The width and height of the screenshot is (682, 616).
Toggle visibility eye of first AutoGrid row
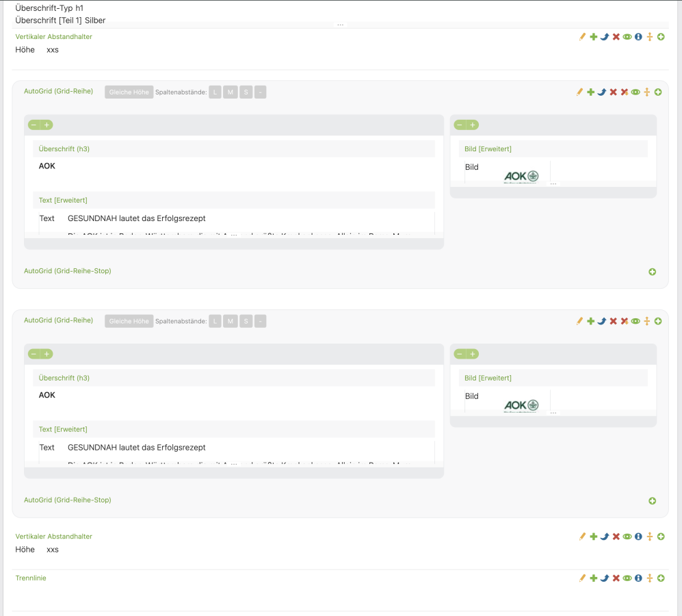click(635, 92)
